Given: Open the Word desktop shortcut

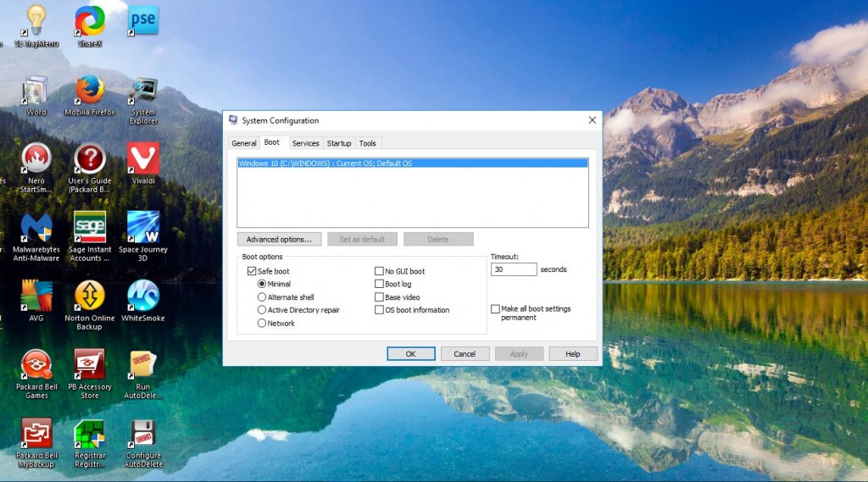Looking at the screenshot, I should click(36, 95).
